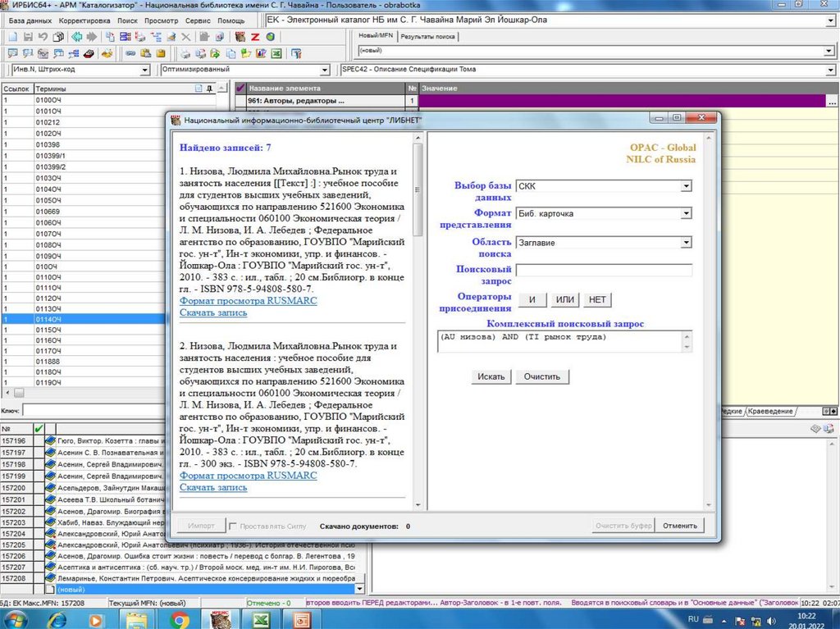840x629 pixels.
Task: Click the Ключ input field
Action: point(94,410)
